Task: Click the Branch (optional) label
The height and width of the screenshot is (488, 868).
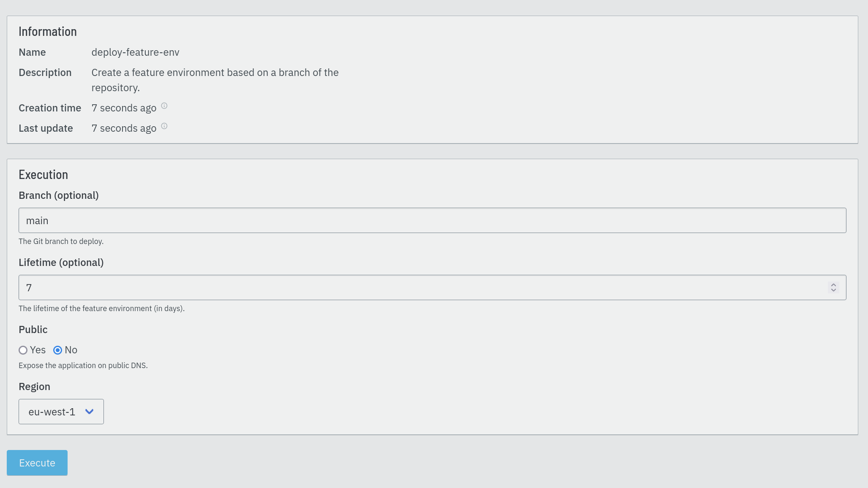Action: point(59,195)
